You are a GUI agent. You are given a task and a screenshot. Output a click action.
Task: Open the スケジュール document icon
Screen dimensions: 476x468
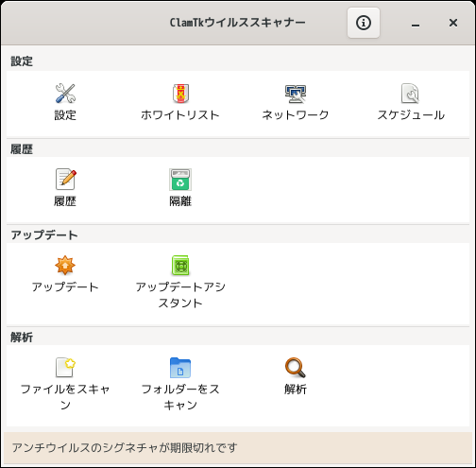click(x=410, y=94)
